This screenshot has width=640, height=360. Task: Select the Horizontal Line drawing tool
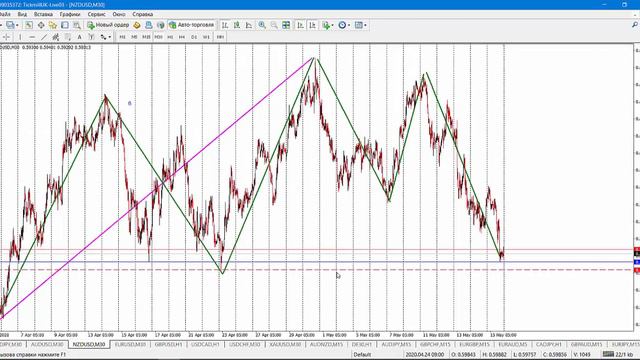[32, 37]
